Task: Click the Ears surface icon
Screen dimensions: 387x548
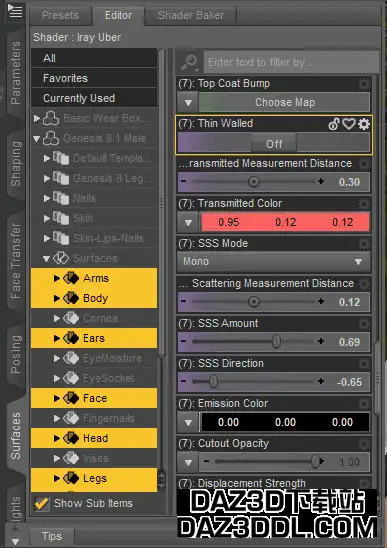Action: tap(71, 338)
